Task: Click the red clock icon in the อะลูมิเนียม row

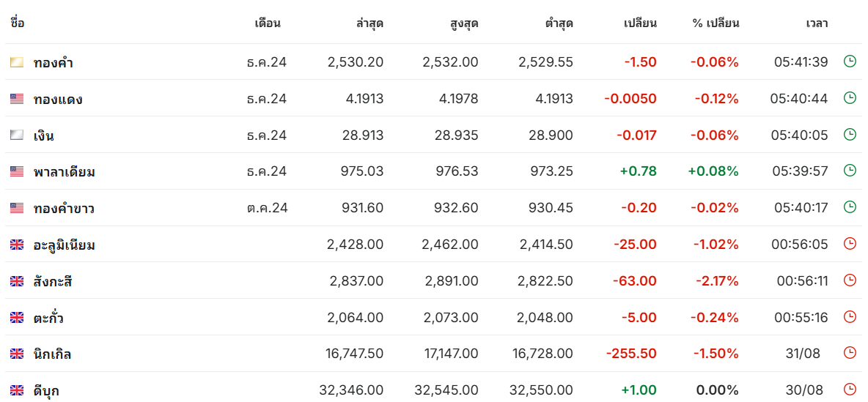Action: click(849, 244)
